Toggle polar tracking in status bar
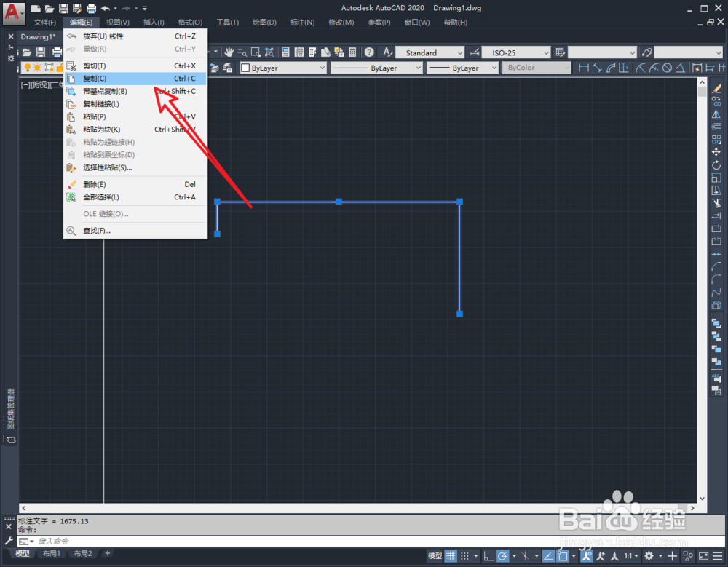 click(502, 556)
